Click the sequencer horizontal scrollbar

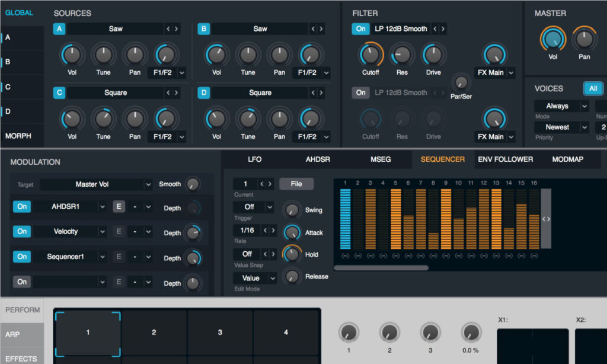point(381,267)
